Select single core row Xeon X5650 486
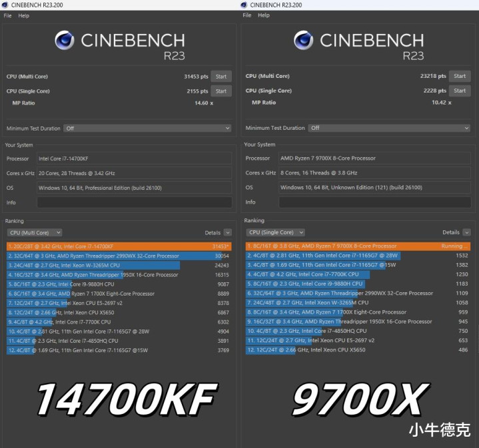Screen dimensions: 479x448 tap(358, 350)
